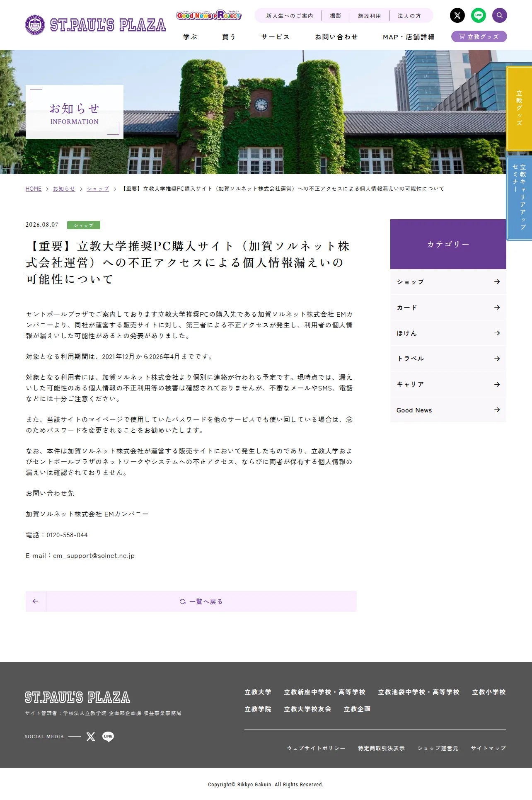Click arrow icon in トラベル category row
This screenshot has height=800, width=532.
pyautogui.click(x=497, y=359)
